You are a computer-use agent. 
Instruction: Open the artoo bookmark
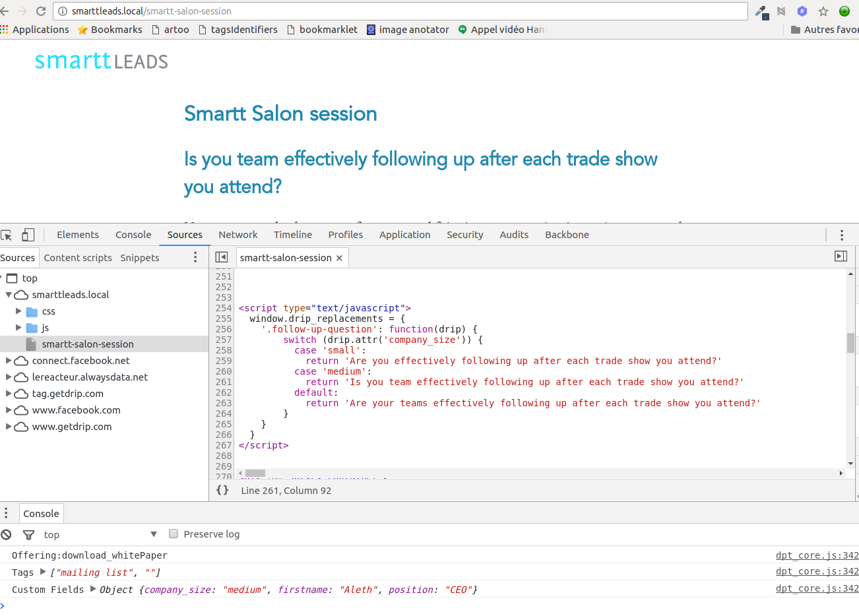click(x=170, y=30)
